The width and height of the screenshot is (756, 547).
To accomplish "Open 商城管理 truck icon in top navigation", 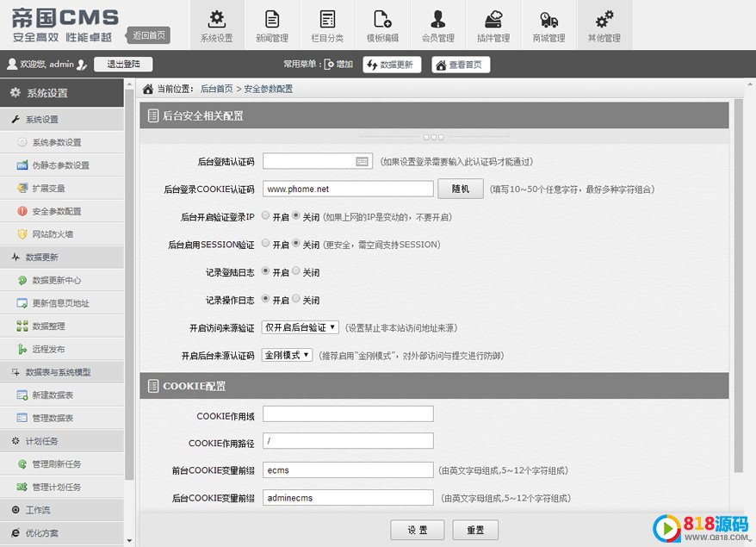I will (548, 20).
